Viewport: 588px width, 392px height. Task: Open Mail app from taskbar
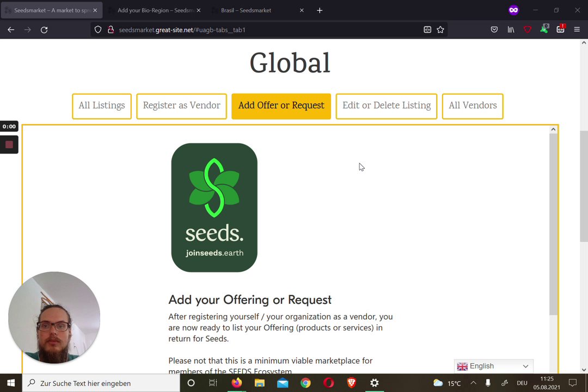coord(283,383)
